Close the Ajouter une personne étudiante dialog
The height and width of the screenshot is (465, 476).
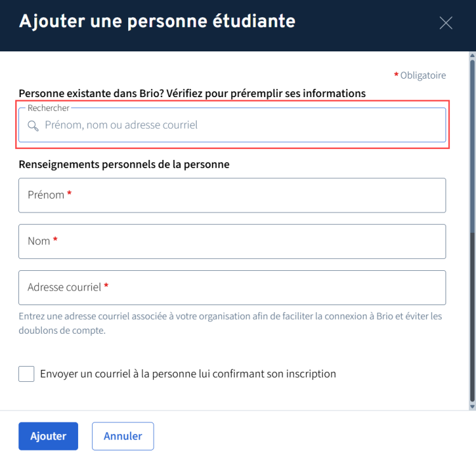coord(446,23)
